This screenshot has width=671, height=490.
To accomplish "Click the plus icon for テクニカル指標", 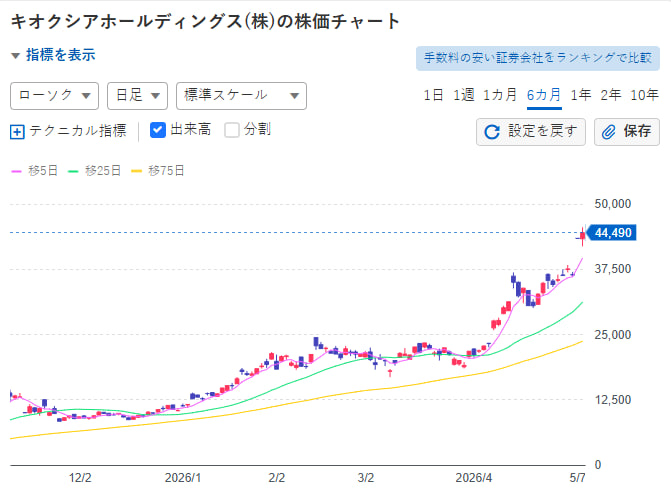I will click(x=17, y=131).
